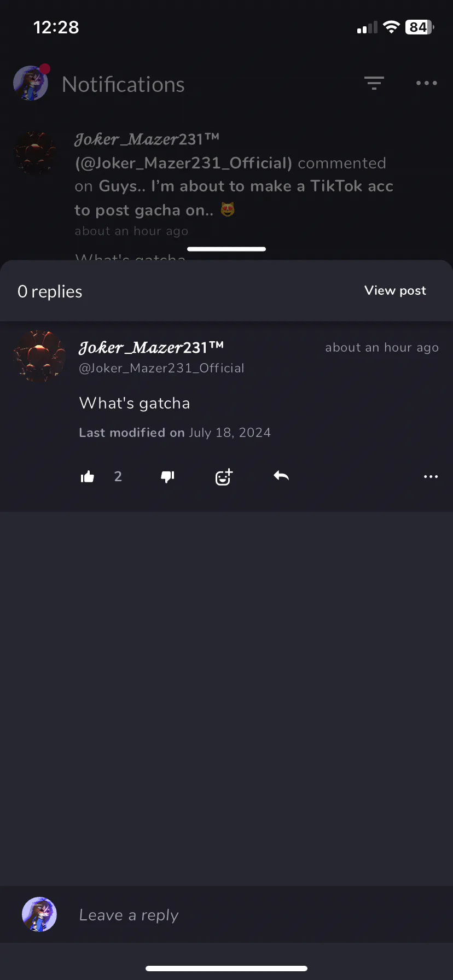Dislike the comment with thumbs down icon
Screen dimensions: 453x980
pos(167,477)
